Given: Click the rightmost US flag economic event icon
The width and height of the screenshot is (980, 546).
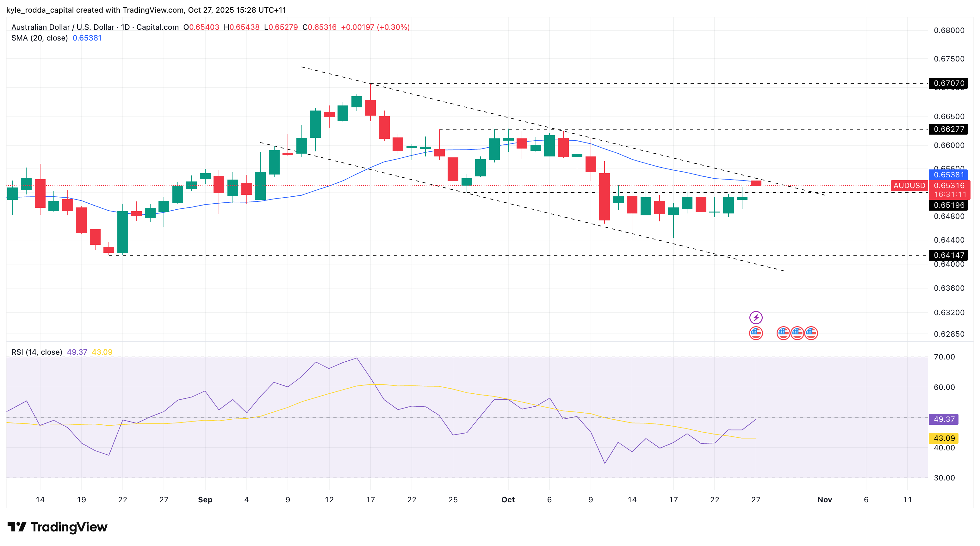Looking at the screenshot, I should click(811, 333).
